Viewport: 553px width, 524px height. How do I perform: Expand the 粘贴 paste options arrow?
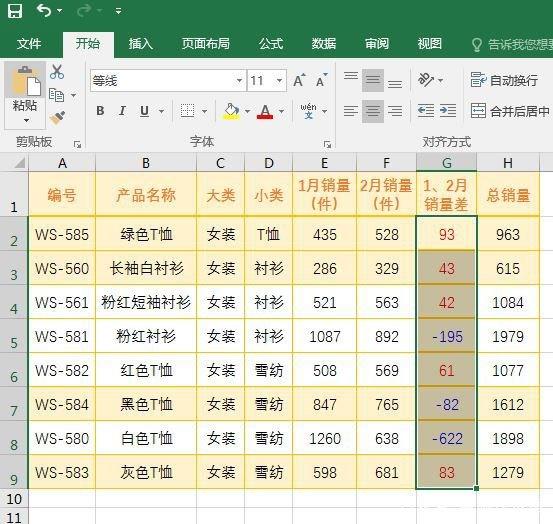pos(25,120)
